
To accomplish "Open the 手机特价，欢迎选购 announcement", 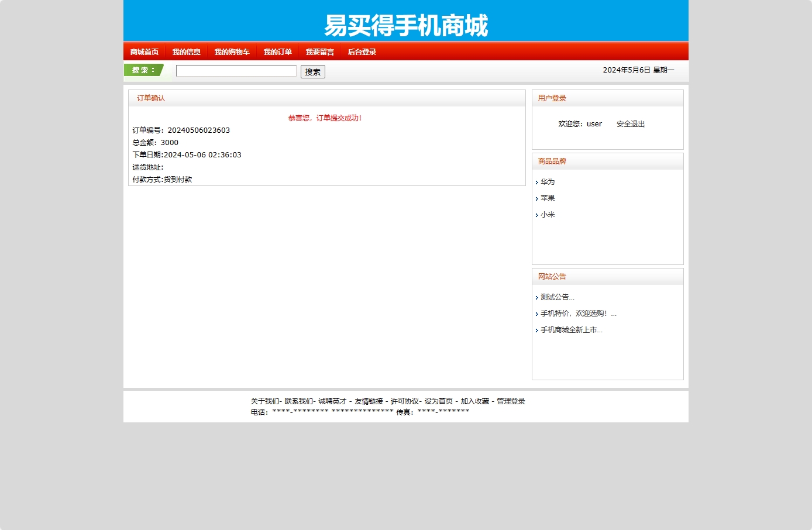I will tap(576, 314).
